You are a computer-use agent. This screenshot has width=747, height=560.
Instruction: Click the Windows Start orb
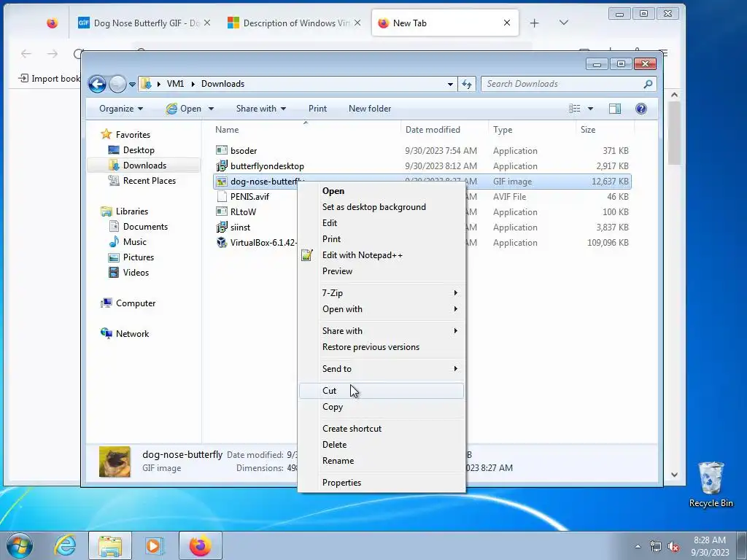[20, 545]
